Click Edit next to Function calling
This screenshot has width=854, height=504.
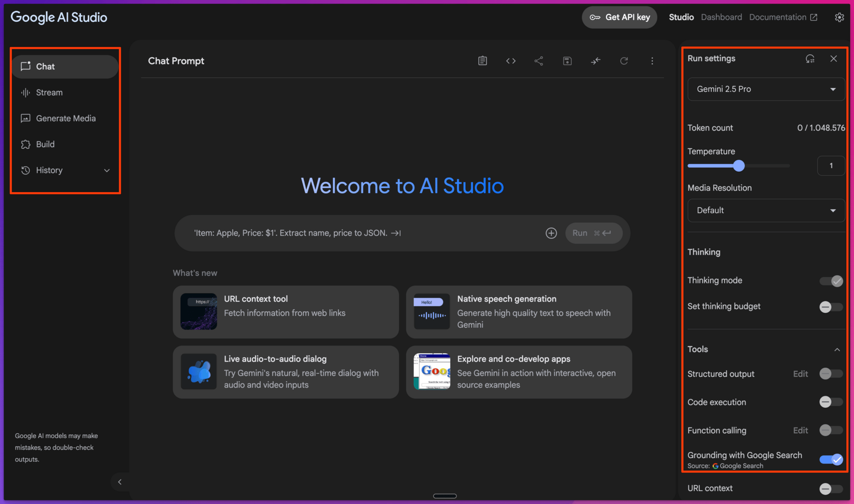(800, 431)
